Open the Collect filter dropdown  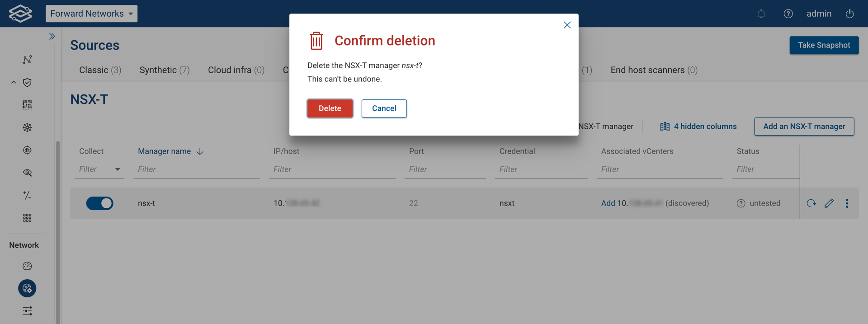pyautogui.click(x=99, y=169)
